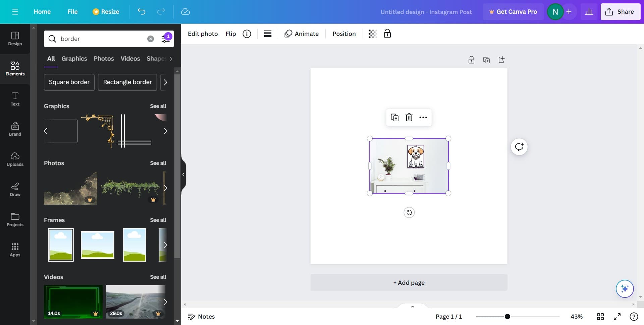Click the Add page button below the canvas
Image resolution: width=644 pixels, height=325 pixels.
[x=409, y=282]
